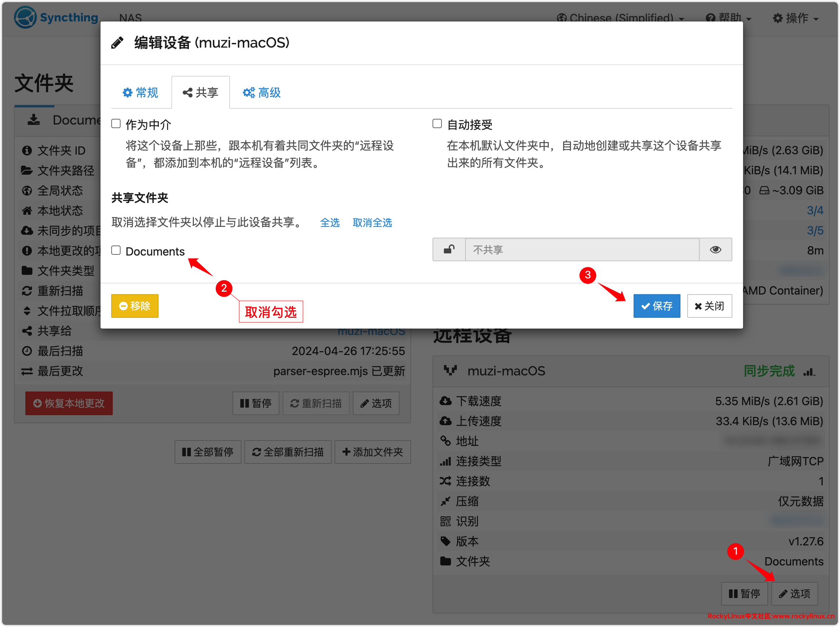
Task: Enable the 自动接受 checkbox
Action: click(x=437, y=124)
